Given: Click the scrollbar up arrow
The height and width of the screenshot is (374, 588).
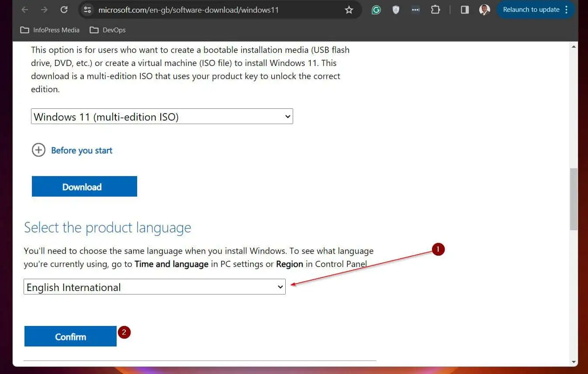Looking at the screenshot, I should tap(574, 46).
